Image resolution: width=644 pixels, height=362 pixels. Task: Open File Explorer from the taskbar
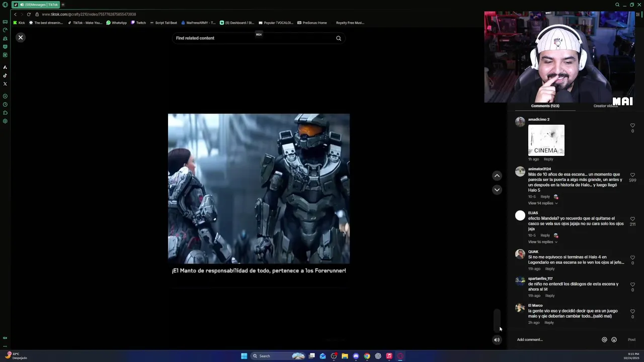tap(345, 356)
